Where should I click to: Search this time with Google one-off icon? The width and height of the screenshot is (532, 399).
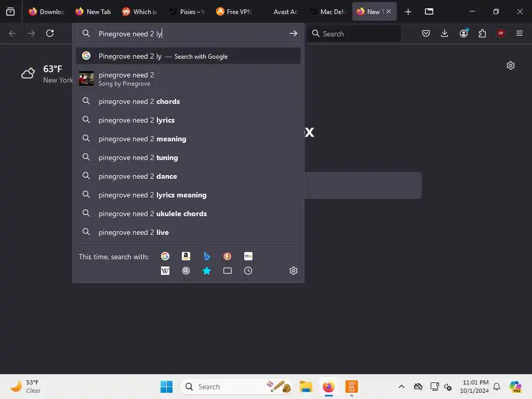tap(165, 256)
